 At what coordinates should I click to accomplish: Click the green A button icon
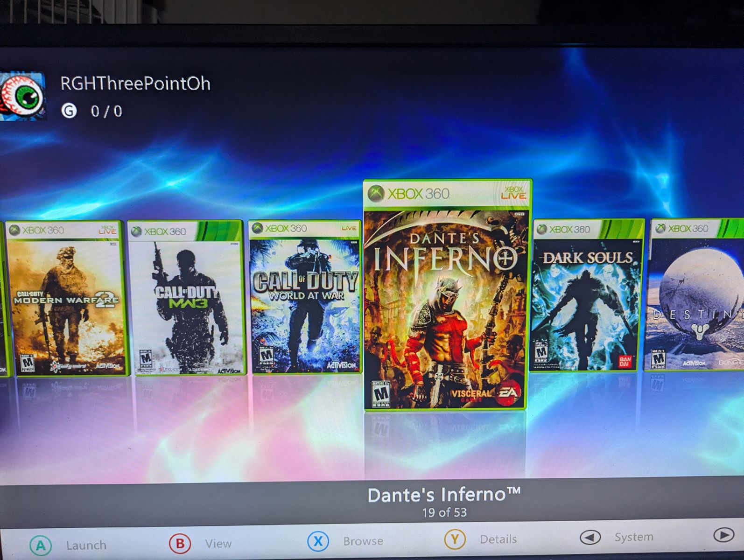pos(41,545)
